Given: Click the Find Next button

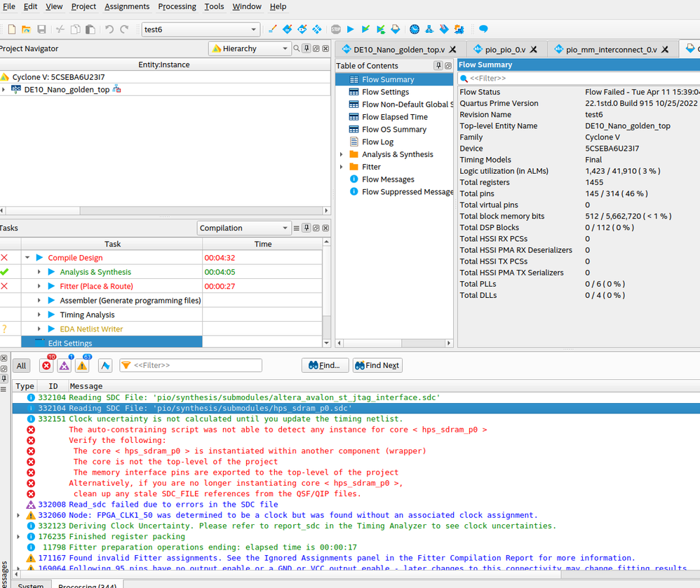Looking at the screenshot, I should pyautogui.click(x=377, y=365).
